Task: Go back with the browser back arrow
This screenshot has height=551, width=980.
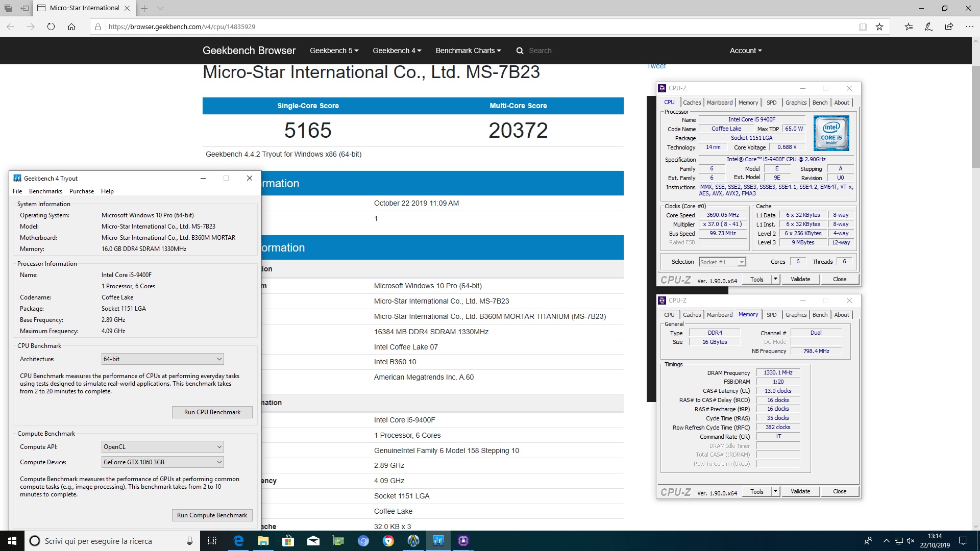Action: click(x=10, y=27)
